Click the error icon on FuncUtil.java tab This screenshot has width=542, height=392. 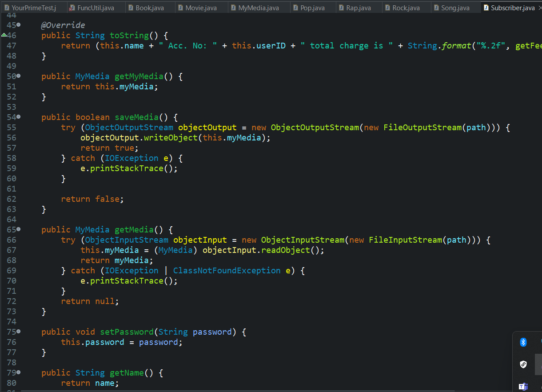tap(70, 7)
